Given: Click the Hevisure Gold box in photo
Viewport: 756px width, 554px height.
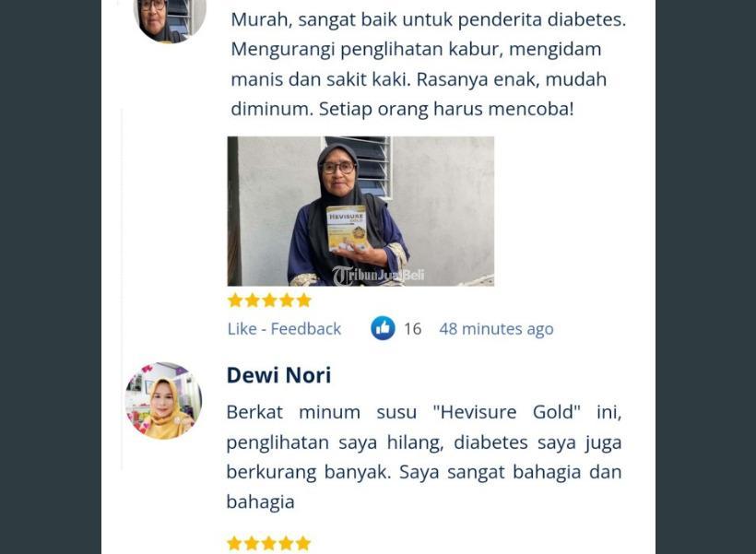Looking at the screenshot, I should click(347, 228).
